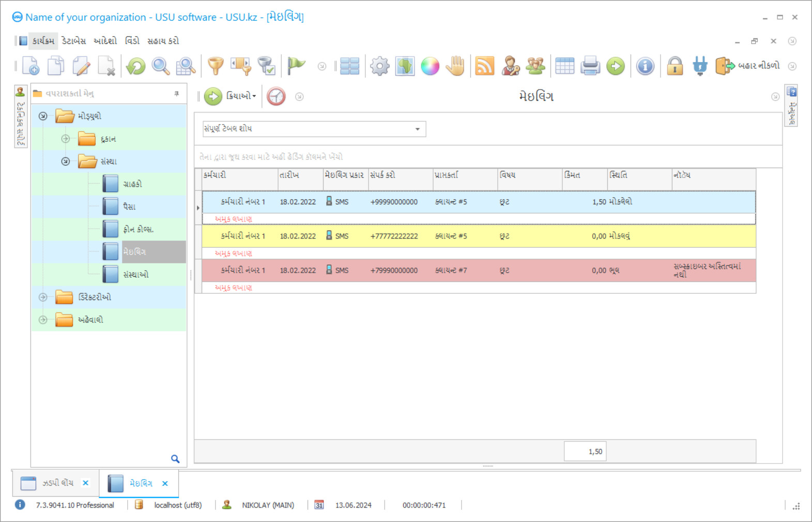This screenshot has height=522, width=812.
Task: Click the blue info toolbar icon
Action: click(645, 66)
